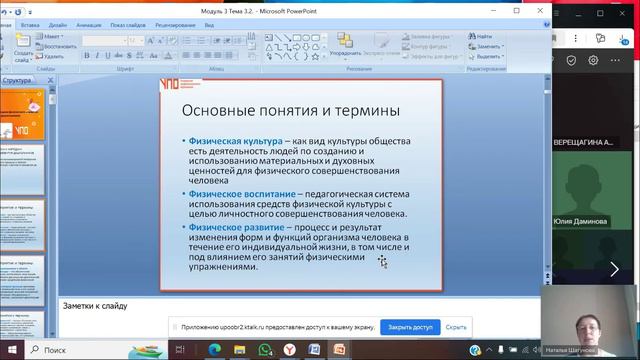Toggle Italic formatting
The width and height of the screenshot is (640, 360).
tap(97, 56)
